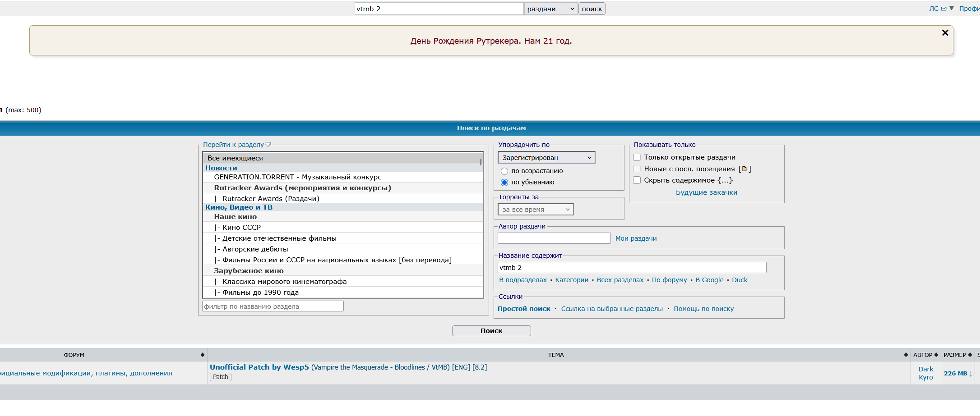Screen dimensions: 980x416
Task: Select Rutracker Awards (мероприятия и конкурсы)
Action: (343, 188)
